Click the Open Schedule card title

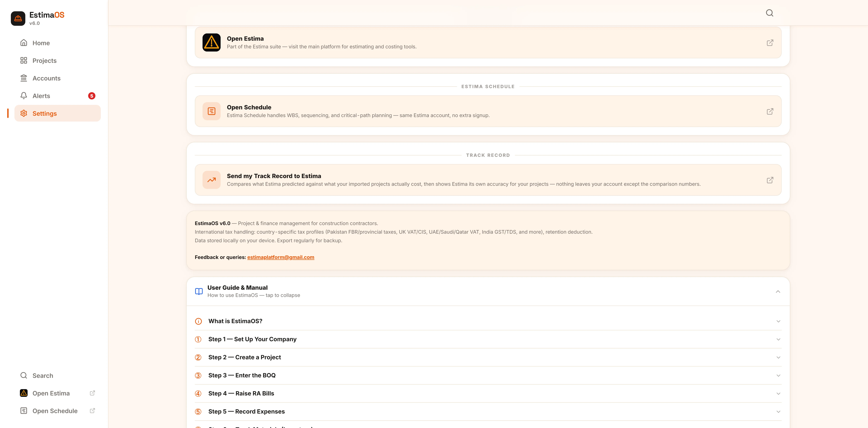249,107
